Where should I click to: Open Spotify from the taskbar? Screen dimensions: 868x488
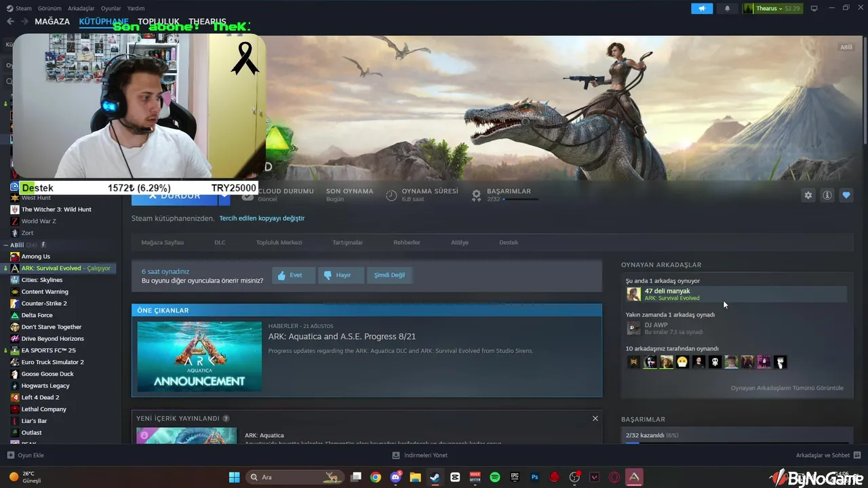pos(495,477)
